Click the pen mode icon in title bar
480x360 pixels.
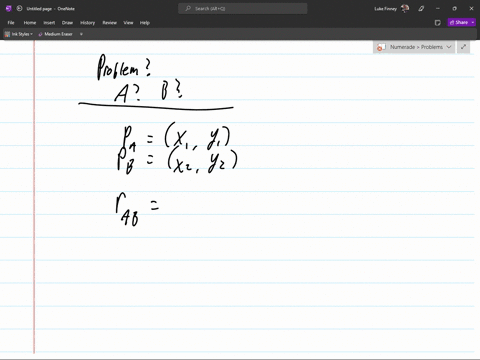click(421, 9)
